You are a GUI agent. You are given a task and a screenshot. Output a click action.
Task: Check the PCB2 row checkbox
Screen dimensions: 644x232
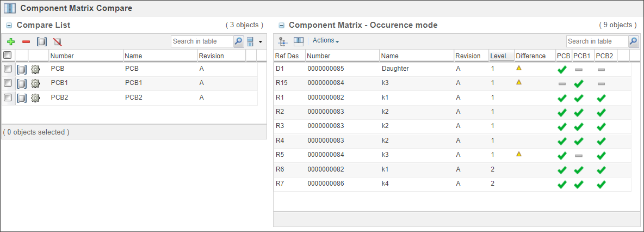click(x=7, y=97)
